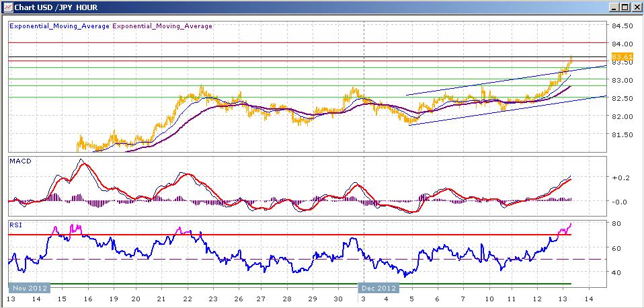Click date label 29 on the time axis

tap(313, 299)
